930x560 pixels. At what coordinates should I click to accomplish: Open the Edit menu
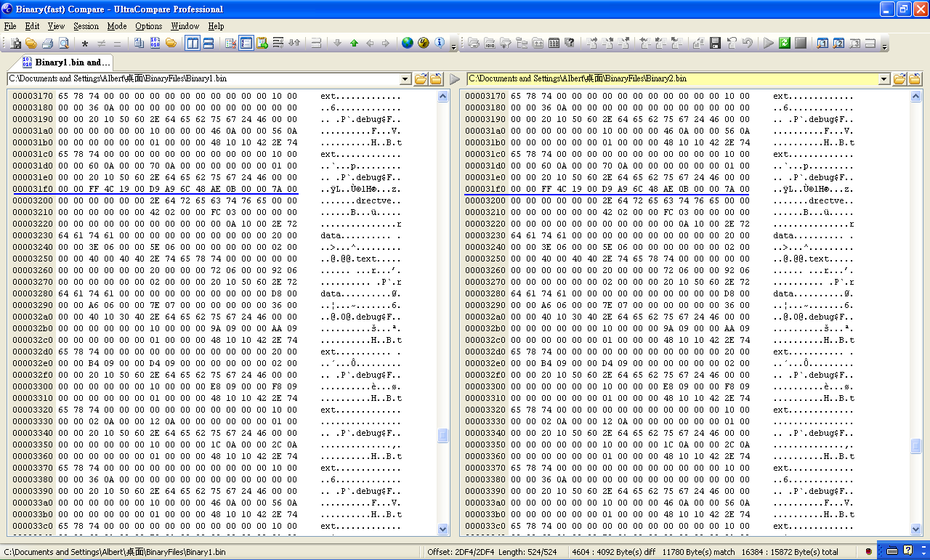point(32,26)
